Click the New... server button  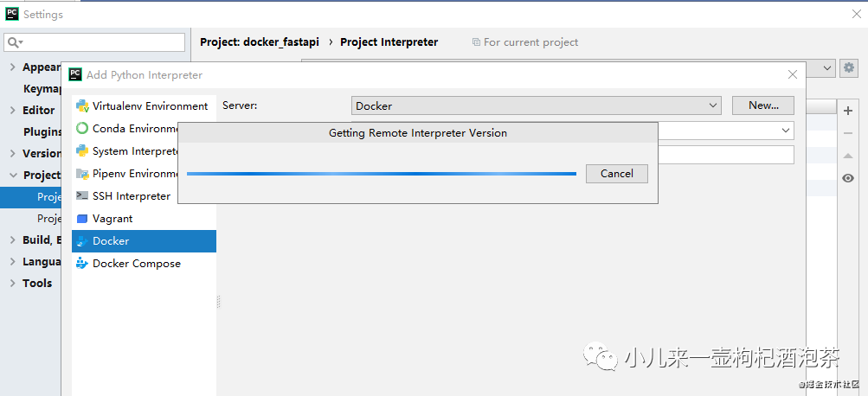(763, 105)
